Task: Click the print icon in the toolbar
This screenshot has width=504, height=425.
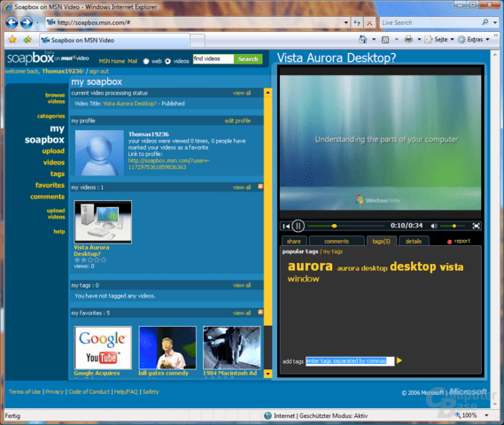Action: pyautogui.click(x=408, y=40)
